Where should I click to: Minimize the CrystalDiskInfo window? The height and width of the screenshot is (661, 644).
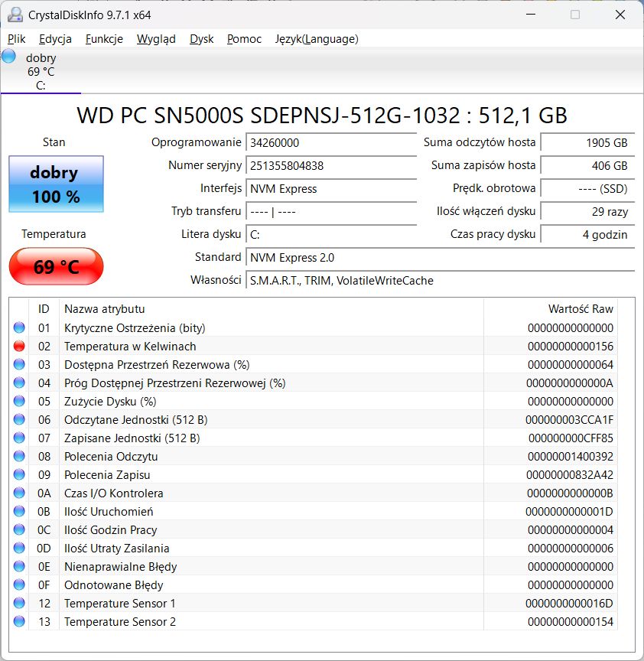click(531, 15)
